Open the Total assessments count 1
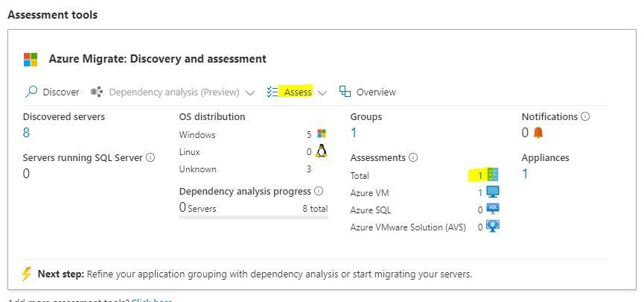Viewport: 644px width, 302px height. coord(480,176)
